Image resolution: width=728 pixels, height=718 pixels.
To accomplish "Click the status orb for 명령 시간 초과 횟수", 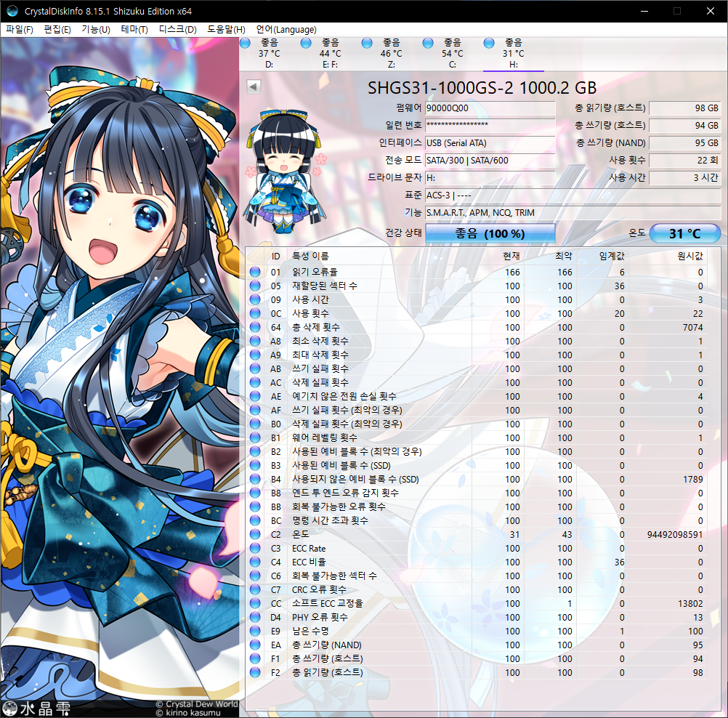I will point(255,520).
